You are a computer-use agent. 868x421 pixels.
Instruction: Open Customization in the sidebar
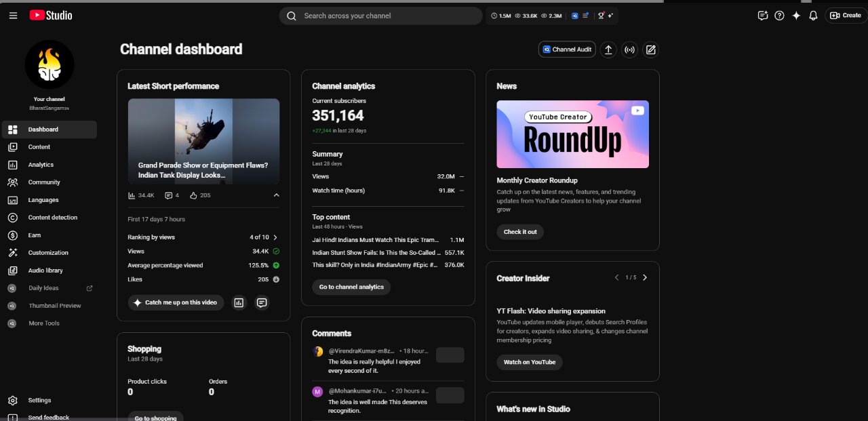(49, 253)
